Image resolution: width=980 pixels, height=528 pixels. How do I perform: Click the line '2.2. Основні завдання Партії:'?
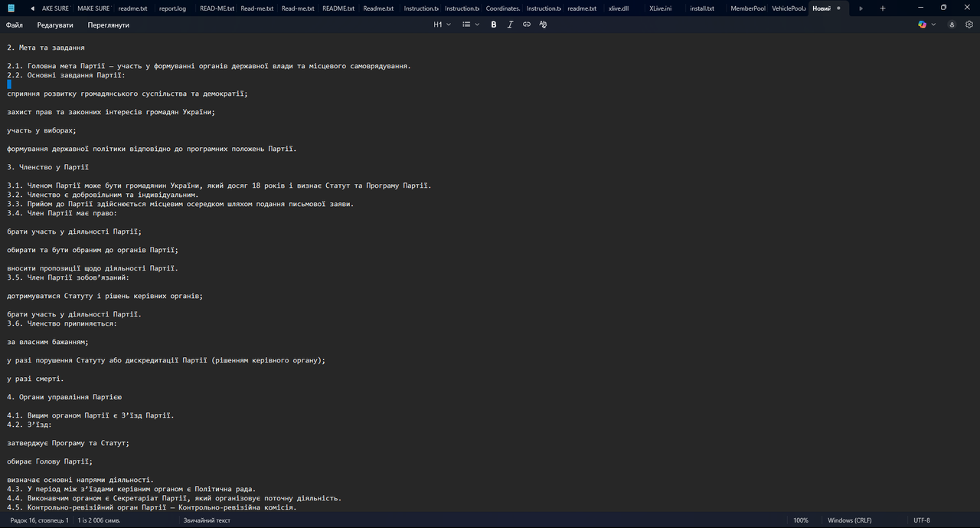tap(66, 75)
